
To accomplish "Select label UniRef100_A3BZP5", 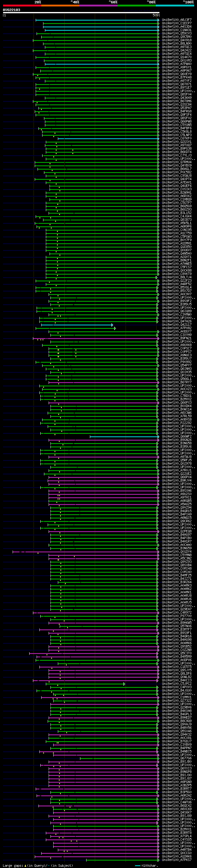I will pos(177,785).
